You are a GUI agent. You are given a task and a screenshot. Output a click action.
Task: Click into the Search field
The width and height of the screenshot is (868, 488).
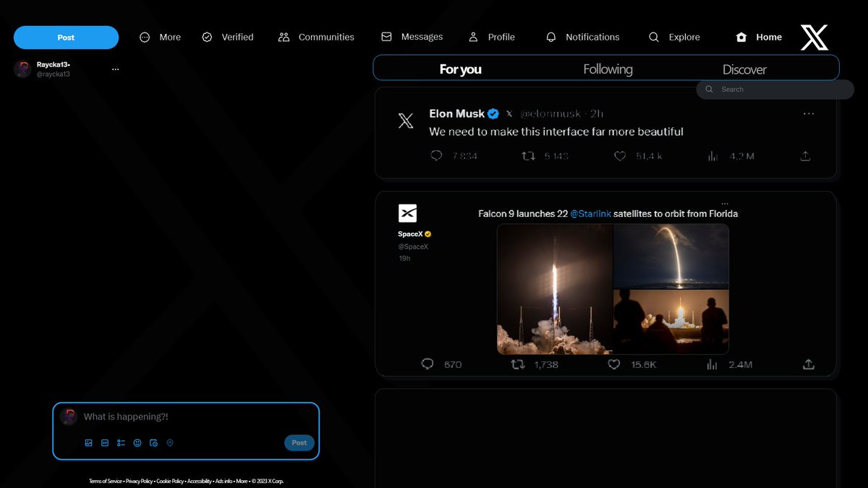(775, 90)
